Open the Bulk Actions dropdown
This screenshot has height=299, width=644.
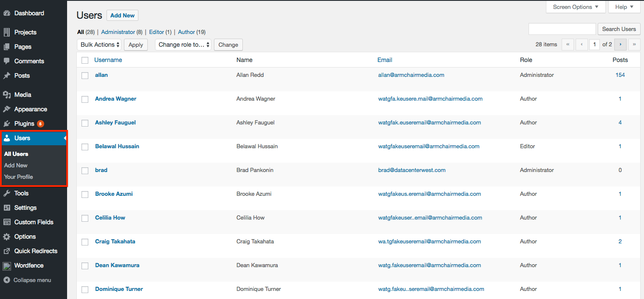point(99,45)
